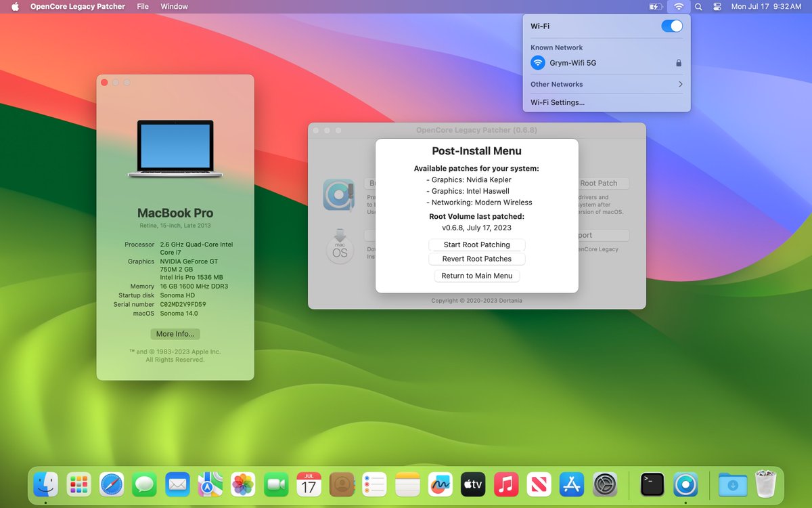Open Spotlight search in menu bar

coord(698,7)
